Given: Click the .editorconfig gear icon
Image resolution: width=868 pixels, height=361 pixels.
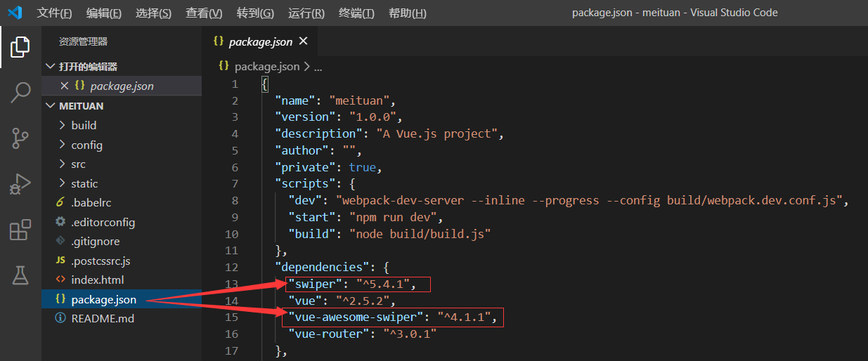Looking at the screenshot, I should point(60,222).
